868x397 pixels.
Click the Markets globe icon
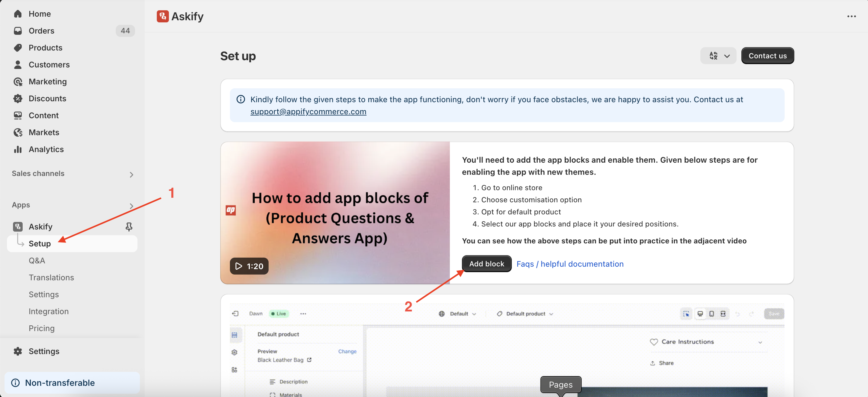[18, 132]
